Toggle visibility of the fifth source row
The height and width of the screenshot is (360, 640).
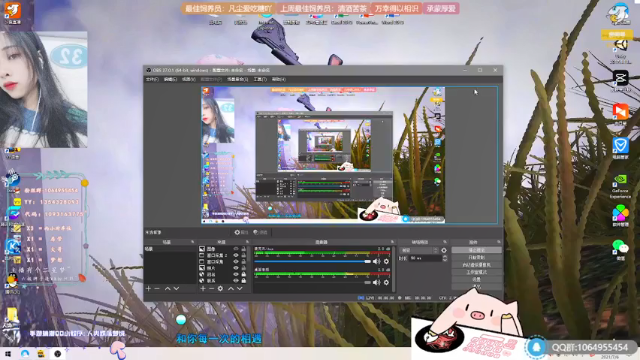coord(236,275)
